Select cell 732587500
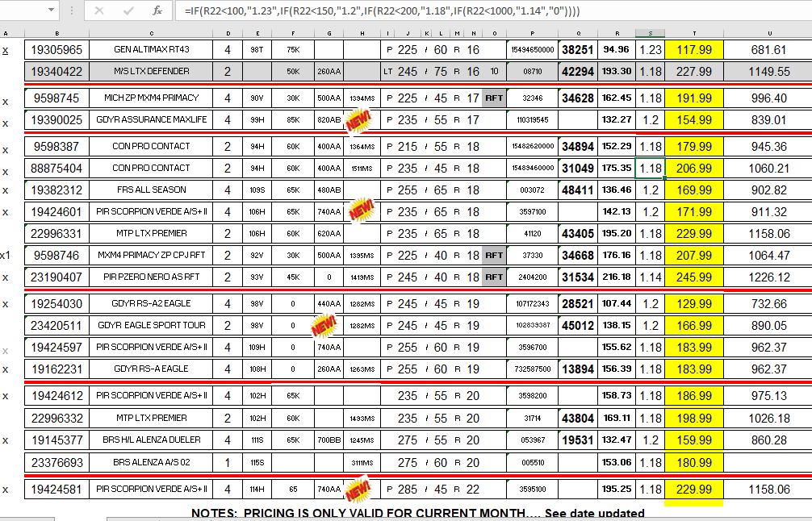This screenshot has width=812, height=521. [x=533, y=369]
